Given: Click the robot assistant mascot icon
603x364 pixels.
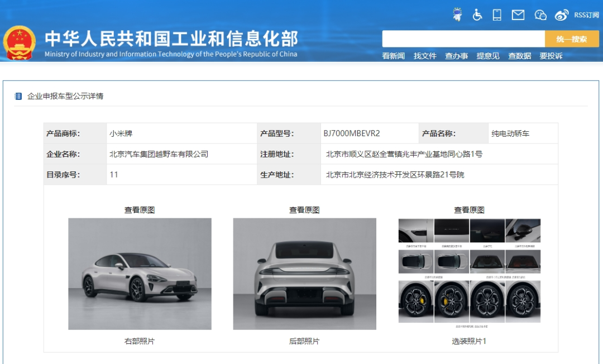Looking at the screenshot, I should pyautogui.click(x=457, y=15).
